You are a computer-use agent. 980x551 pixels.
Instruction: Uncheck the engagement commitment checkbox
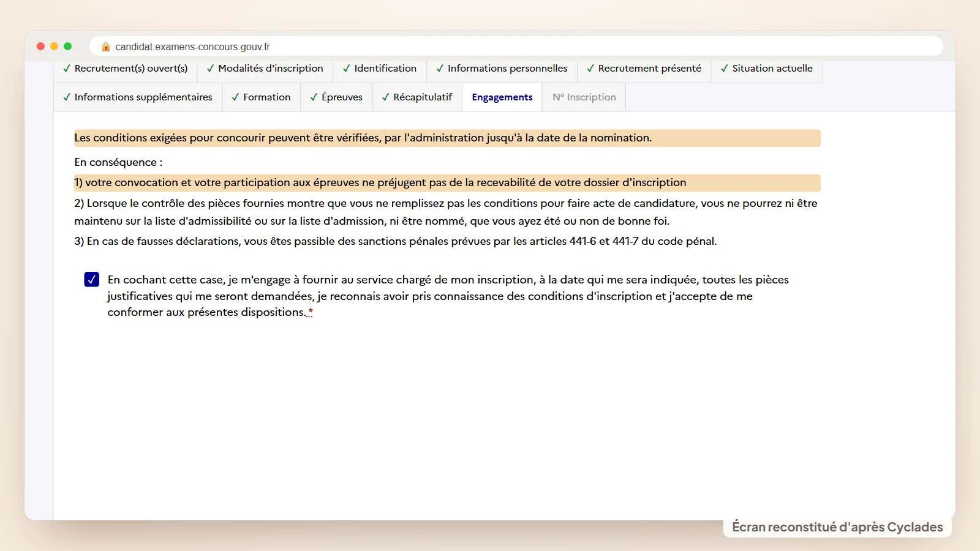92,280
